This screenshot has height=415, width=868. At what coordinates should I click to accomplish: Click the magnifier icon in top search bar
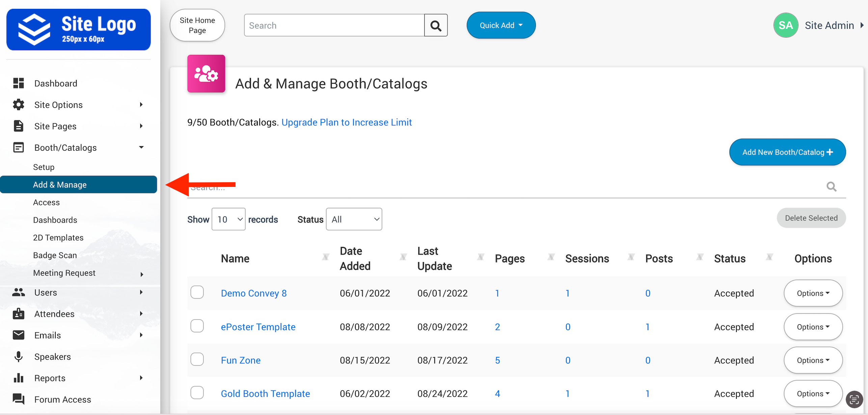pyautogui.click(x=436, y=26)
